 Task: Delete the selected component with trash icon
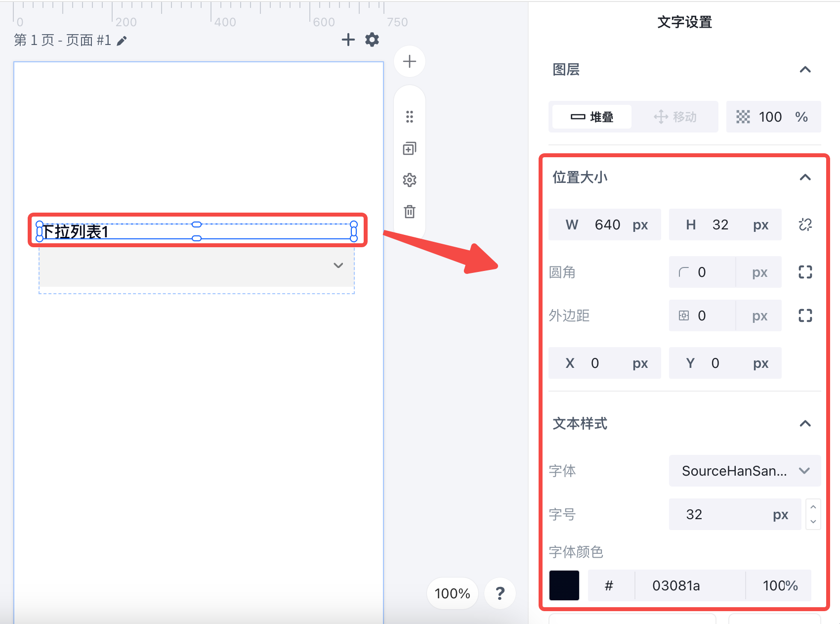click(x=410, y=212)
